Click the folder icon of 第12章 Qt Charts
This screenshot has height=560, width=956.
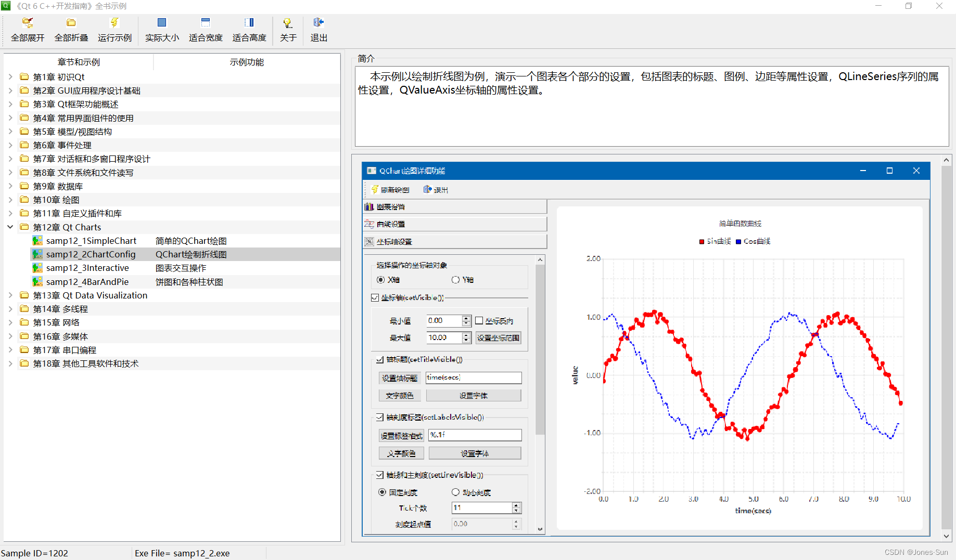[x=24, y=227]
